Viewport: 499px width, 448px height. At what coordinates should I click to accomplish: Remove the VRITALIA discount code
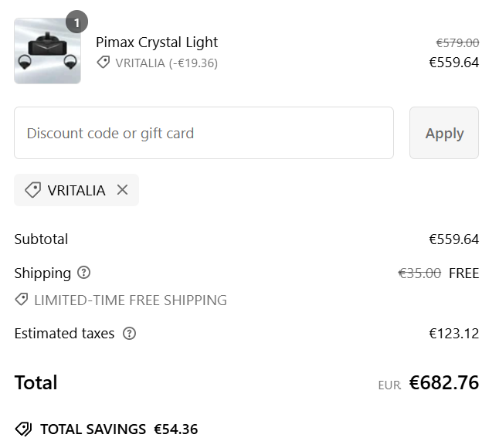pos(122,190)
